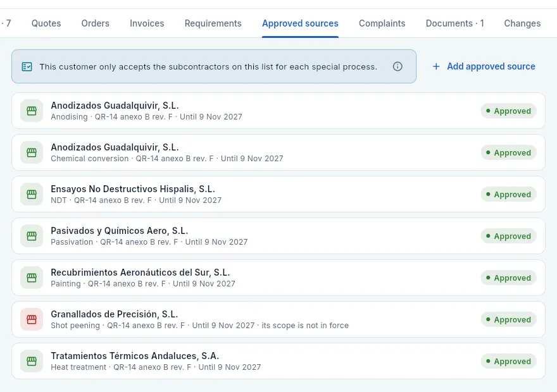Click Approved badge on NDT row
The width and height of the screenshot is (557, 392).
click(x=508, y=194)
